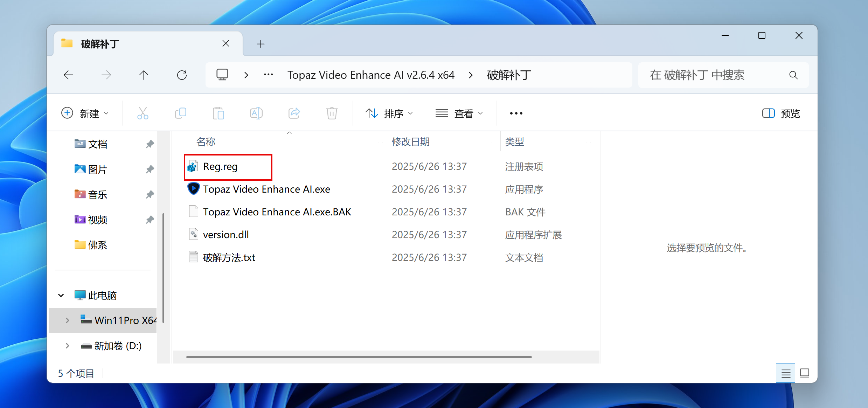Switch to large thumbnails view
The width and height of the screenshot is (868, 408).
[x=805, y=373]
